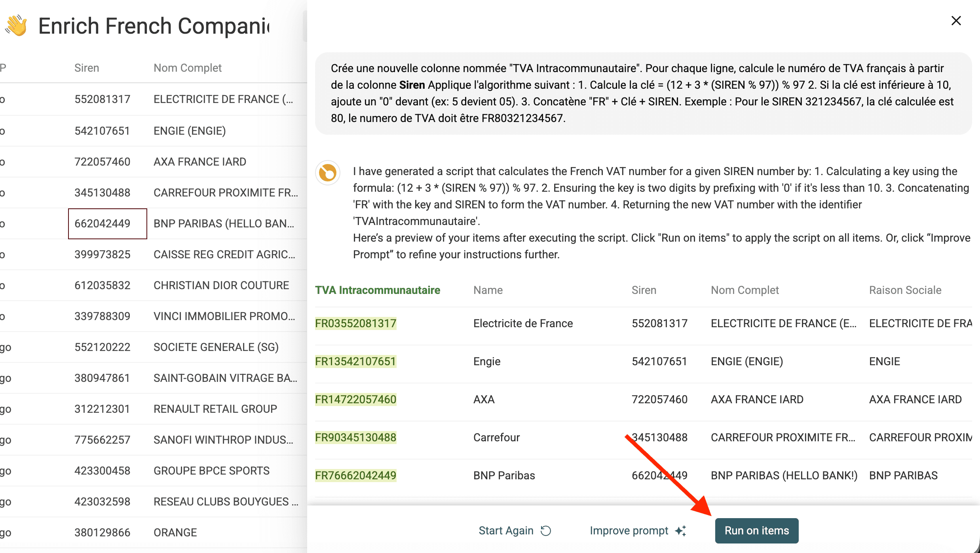Click the French prompt message bubble

643,93
